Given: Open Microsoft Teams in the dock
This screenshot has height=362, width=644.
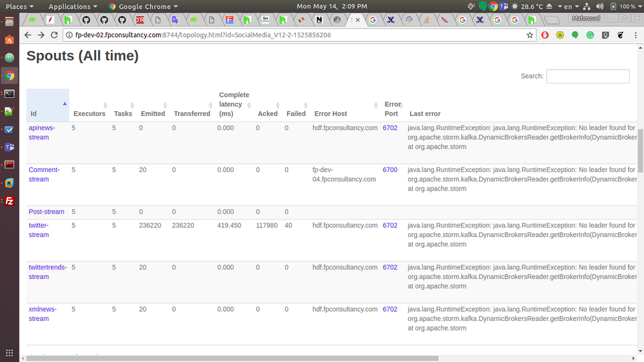Looking at the screenshot, I should [x=9, y=147].
